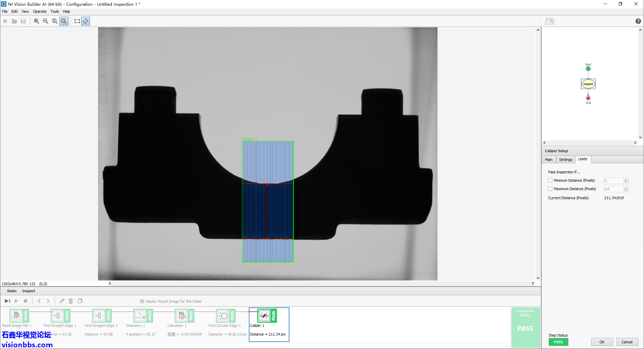Click the up stepper on Minimum Distance field
Viewport: 644px width, 349px height.
pos(625,179)
